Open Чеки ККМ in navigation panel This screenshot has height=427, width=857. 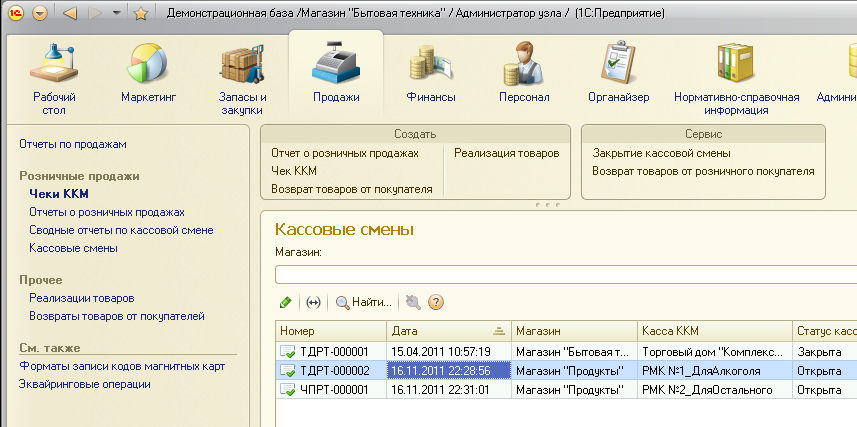58,194
